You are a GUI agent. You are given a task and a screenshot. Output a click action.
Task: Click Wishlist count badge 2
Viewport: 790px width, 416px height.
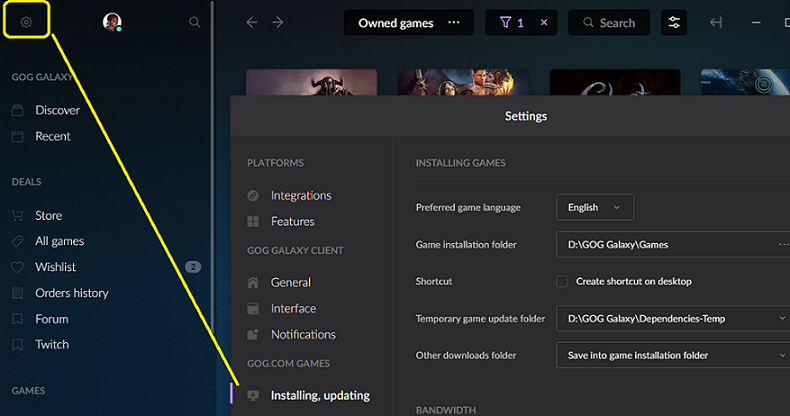coord(193,267)
